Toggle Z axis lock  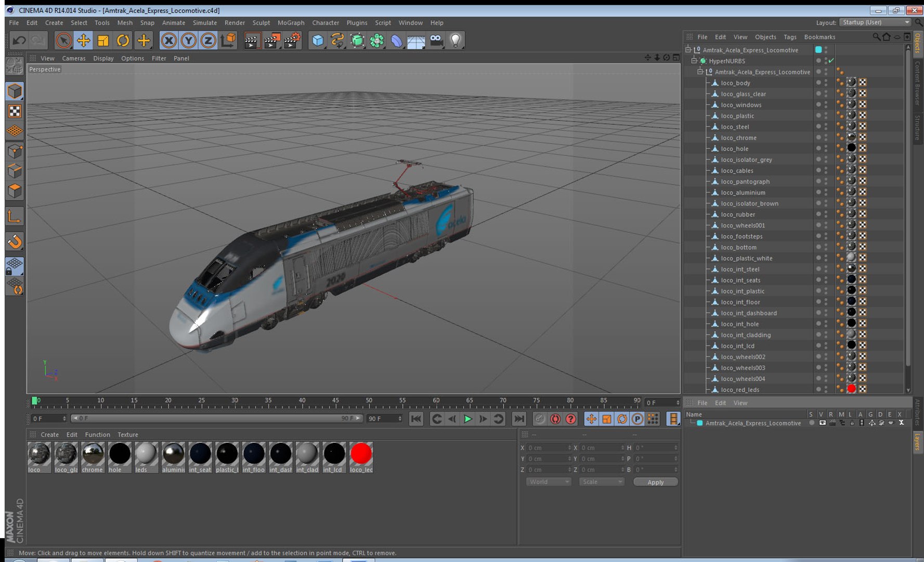point(208,40)
